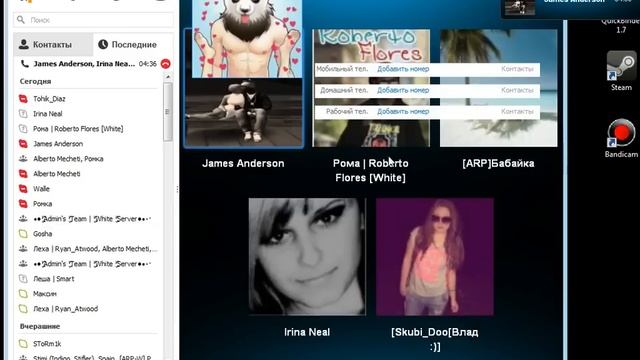Click the magnifier icon in search box
This screenshot has width=640, height=360.
coord(21,20)
